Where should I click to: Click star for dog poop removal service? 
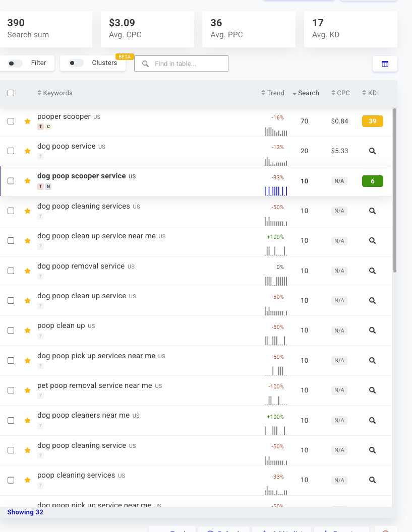[28, 271]
